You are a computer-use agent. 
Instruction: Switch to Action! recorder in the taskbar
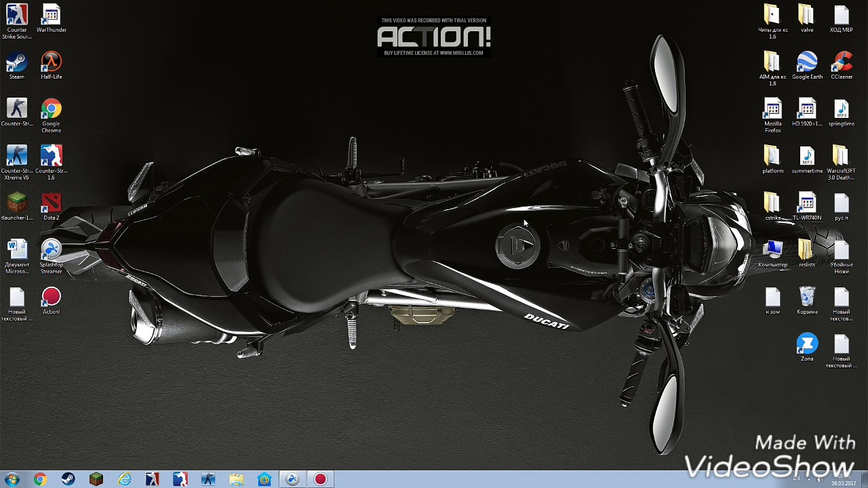pos(321,479)
